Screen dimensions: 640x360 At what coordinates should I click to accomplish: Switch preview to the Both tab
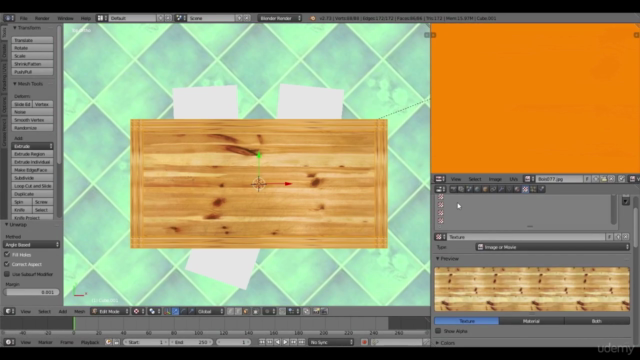[597, 321]
